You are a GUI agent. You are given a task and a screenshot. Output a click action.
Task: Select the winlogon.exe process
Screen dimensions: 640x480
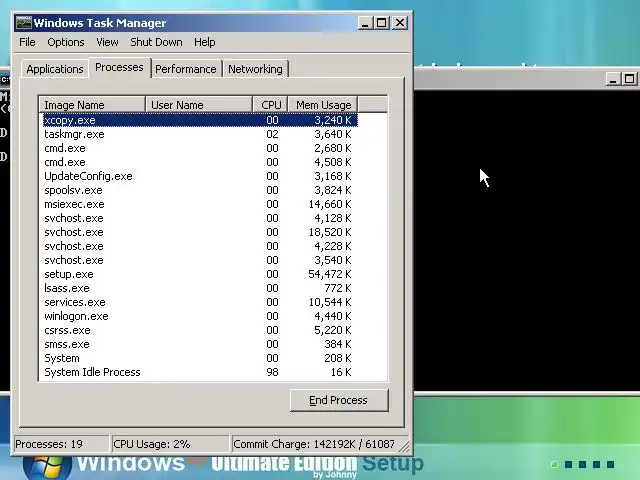click(200, 316)
